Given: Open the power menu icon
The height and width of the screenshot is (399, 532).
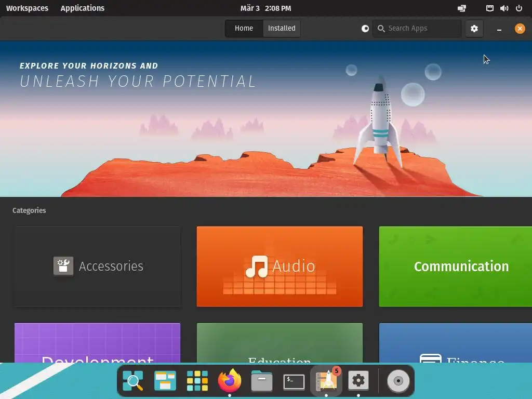Looking at the screenshot, I should point(519,8).
